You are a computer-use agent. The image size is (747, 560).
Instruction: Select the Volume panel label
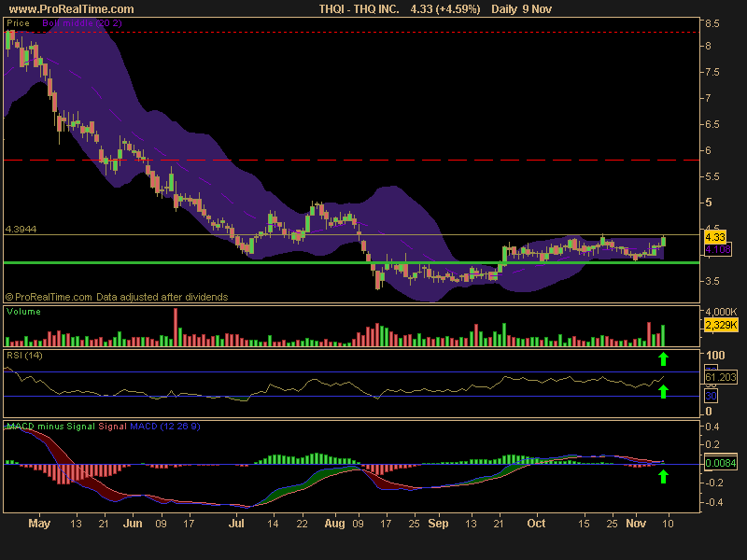[x=23, y=312]
